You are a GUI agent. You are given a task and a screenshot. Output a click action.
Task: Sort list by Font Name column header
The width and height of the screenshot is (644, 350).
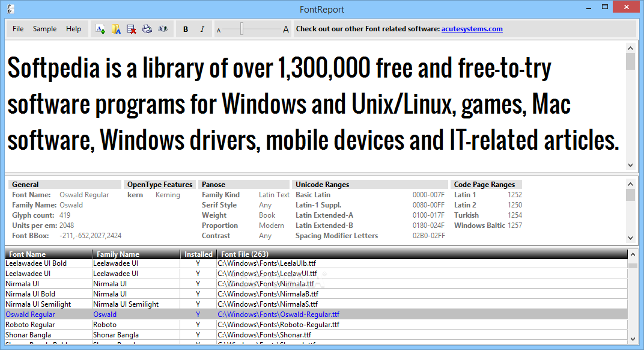pos(49,254)
